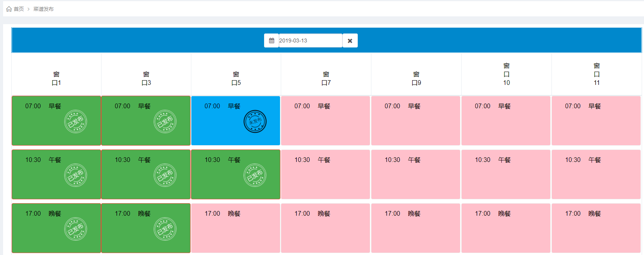
Task: Click the 2019-03-13 date input field
Action: click(x=310, y=40)
